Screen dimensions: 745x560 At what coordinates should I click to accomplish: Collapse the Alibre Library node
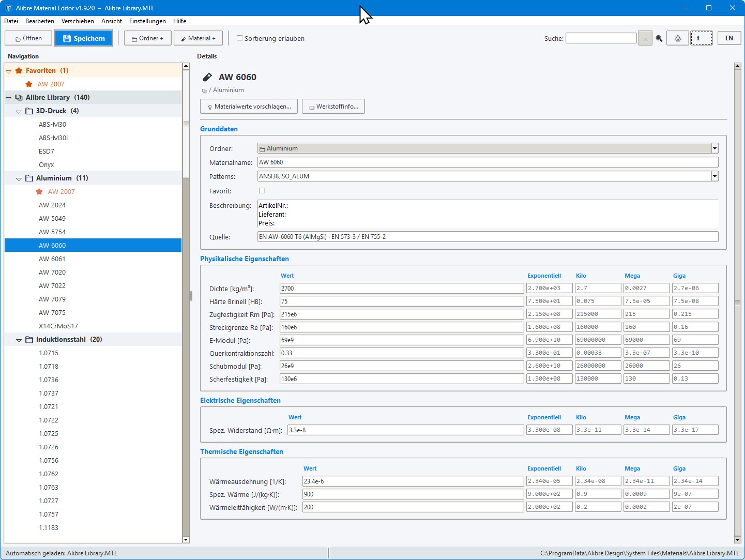(x=9, y=98)
